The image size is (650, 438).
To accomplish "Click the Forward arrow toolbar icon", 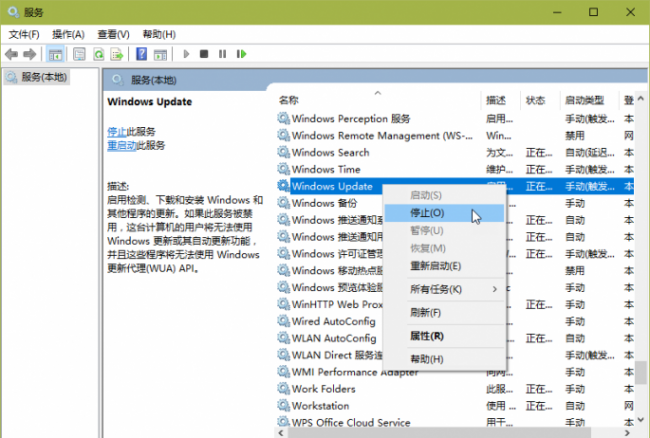I will click(x=29, y=54).
